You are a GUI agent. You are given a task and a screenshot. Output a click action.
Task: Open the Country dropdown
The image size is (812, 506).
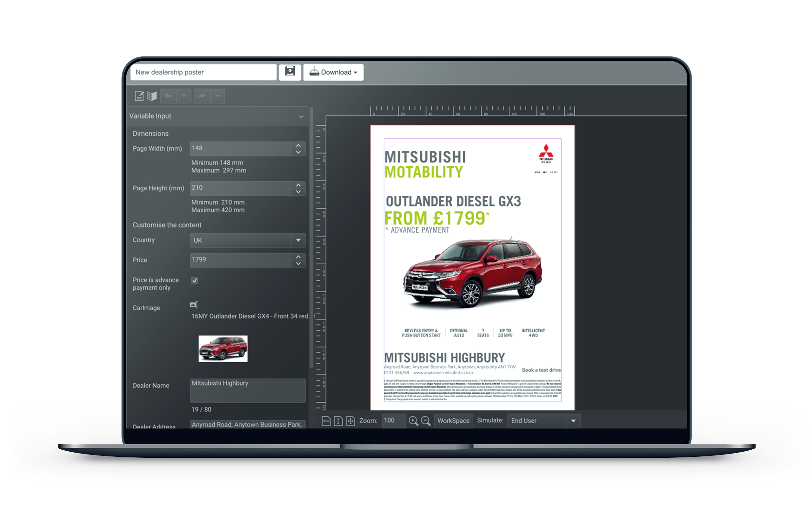pos(247,240)
